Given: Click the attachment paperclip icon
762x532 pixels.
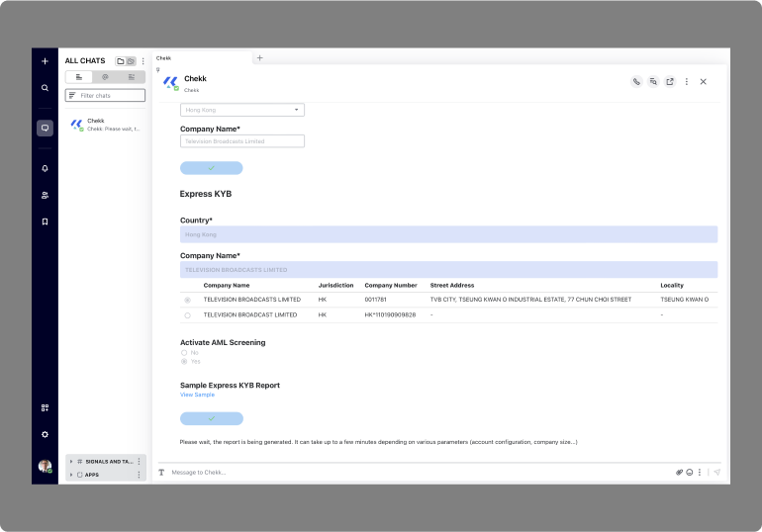Looking at the screenshot, I should point(679,473).
